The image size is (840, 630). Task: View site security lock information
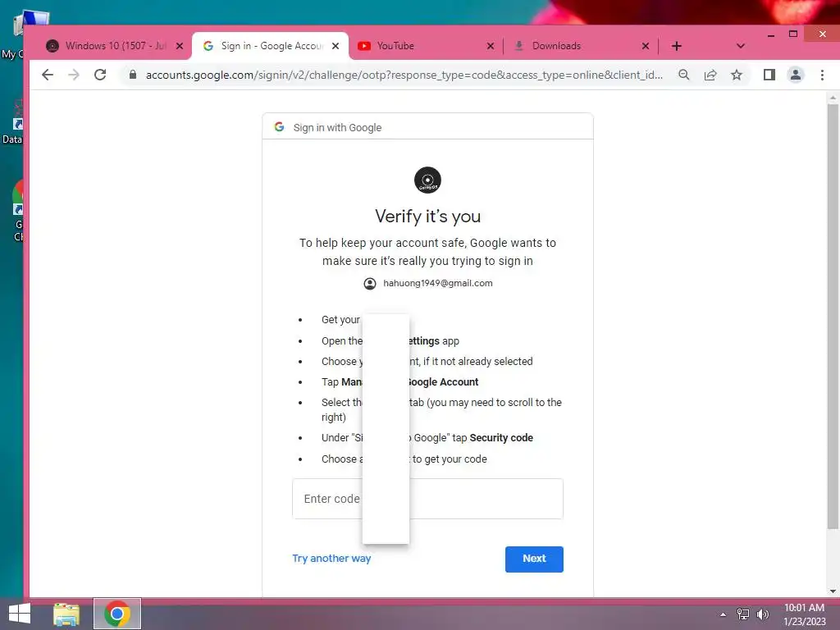click(132, 75)
